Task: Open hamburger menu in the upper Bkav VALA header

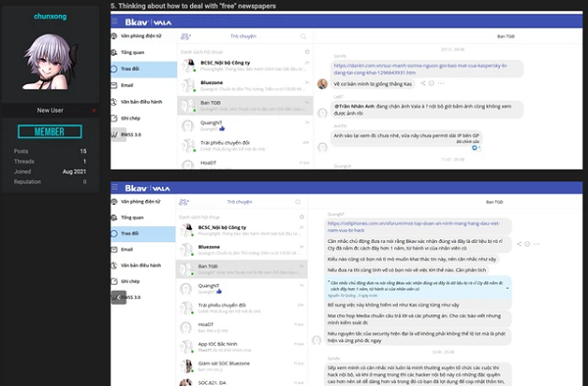Action: click(115, 22)
